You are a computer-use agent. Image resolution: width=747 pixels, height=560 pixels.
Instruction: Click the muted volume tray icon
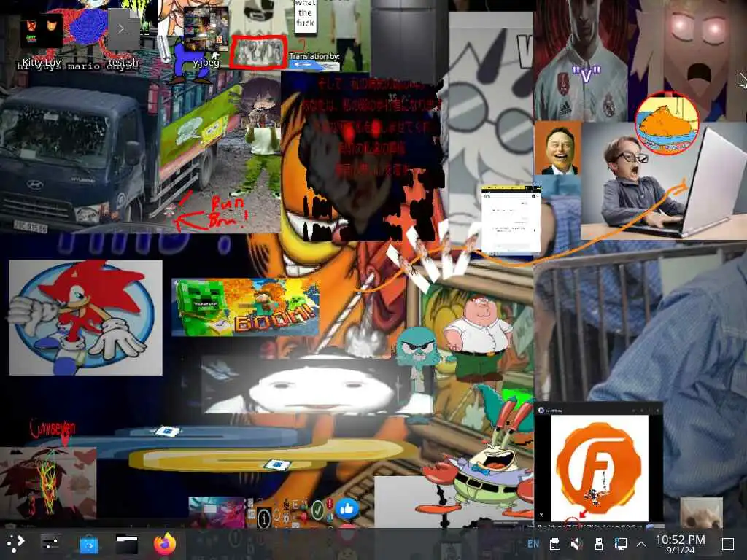point(576,544)
